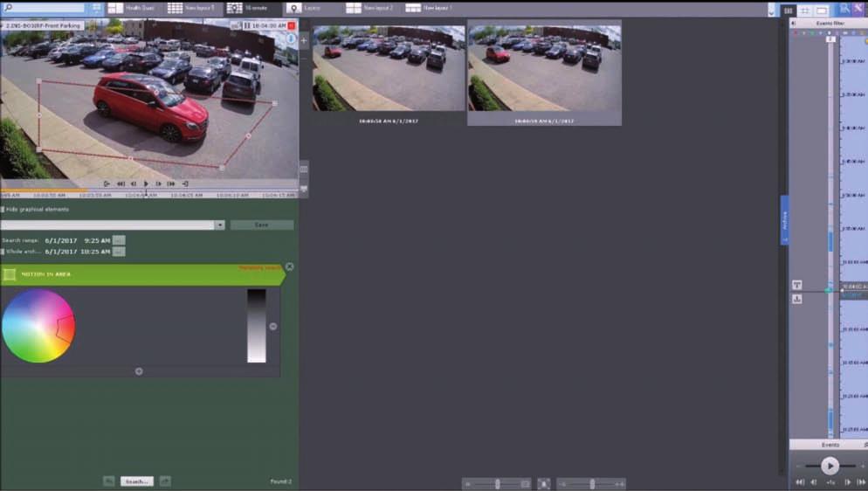
Task: Toggle Hide graphical elements checkbox
Action: pos(3,209)
